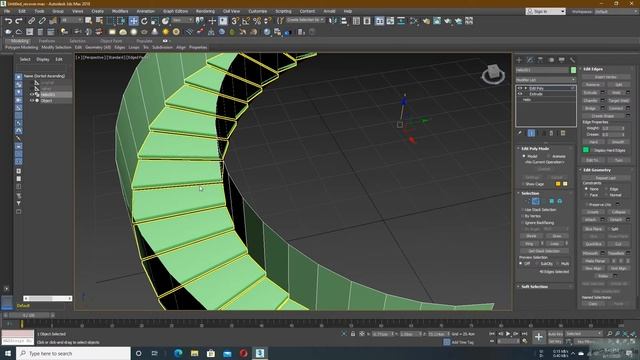
Task: Open the Utilities command panel tab
Action: coord(572,60)
